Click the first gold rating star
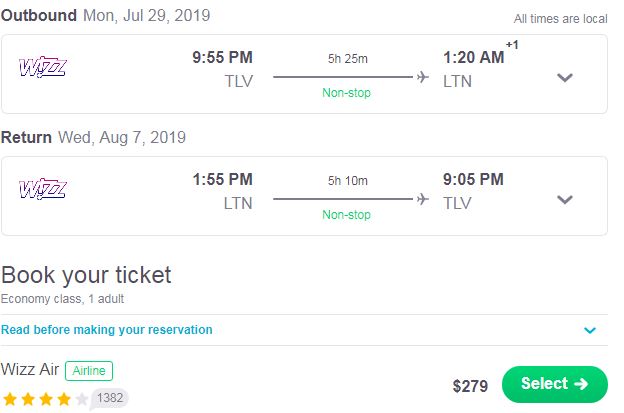624x413 pixels. coord(10,399)
